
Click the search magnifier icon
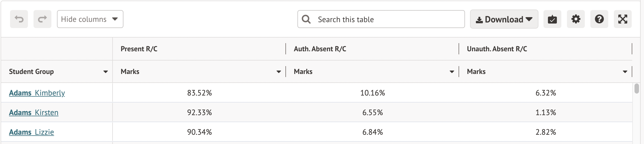(306, 19)
